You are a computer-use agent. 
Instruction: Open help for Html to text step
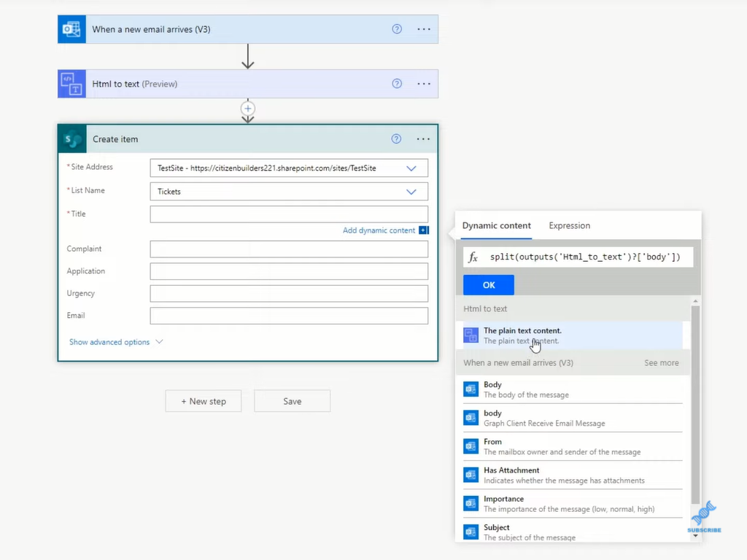(397, 84)
